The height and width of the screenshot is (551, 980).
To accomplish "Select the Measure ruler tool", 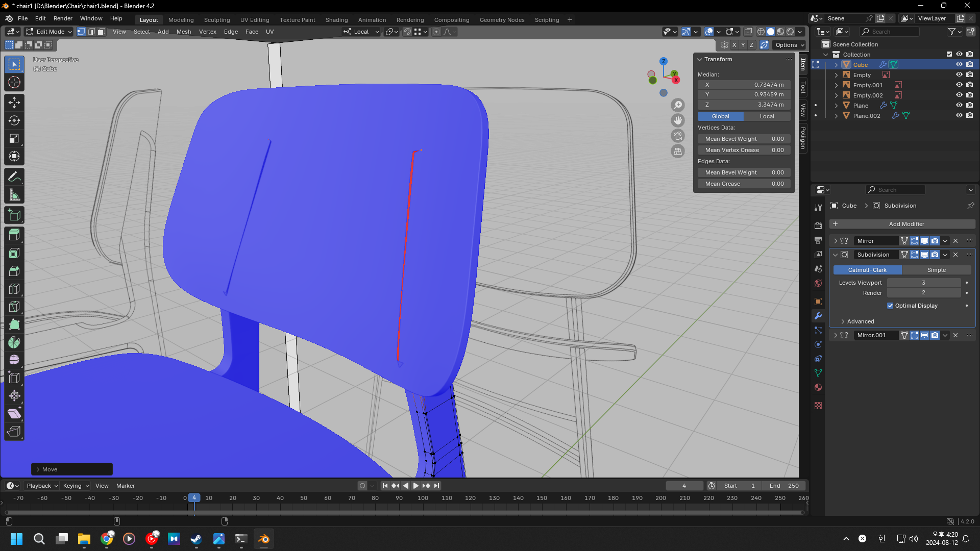I will click(14, 195).
